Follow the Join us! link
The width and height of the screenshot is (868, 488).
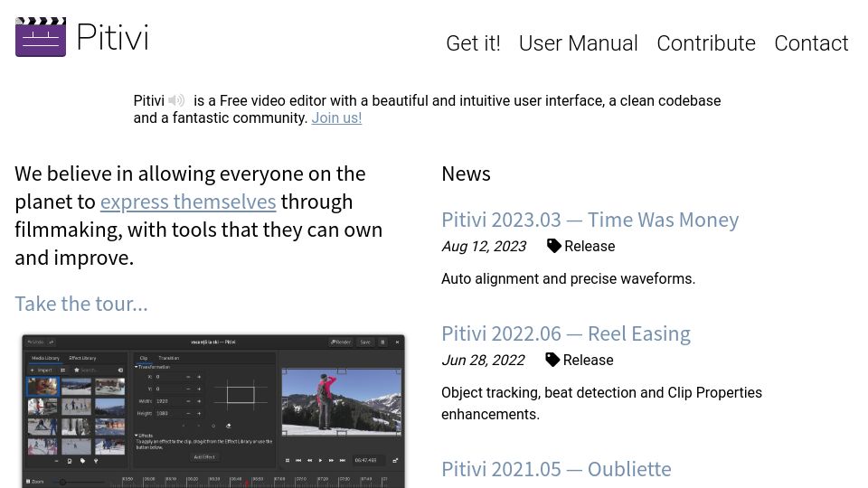pos(336,117)
